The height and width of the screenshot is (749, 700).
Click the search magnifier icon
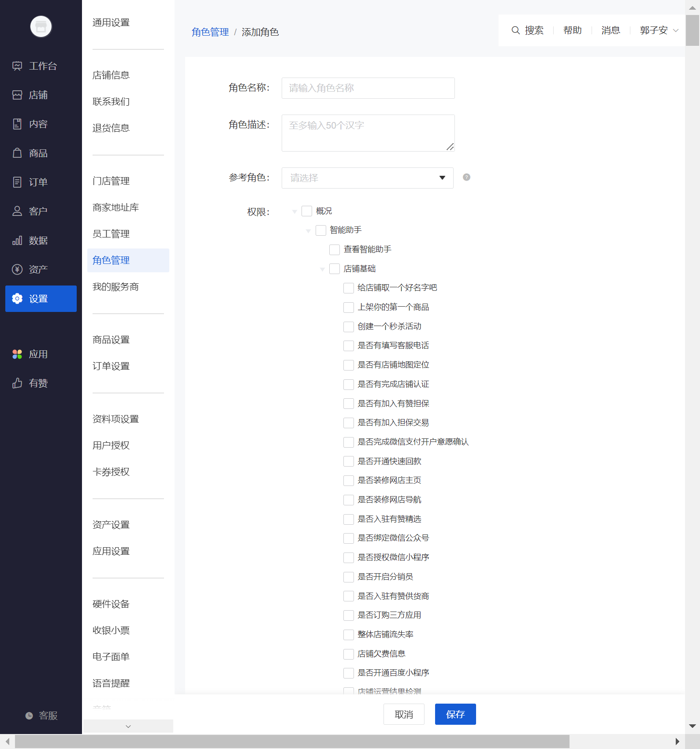(515, 30)
